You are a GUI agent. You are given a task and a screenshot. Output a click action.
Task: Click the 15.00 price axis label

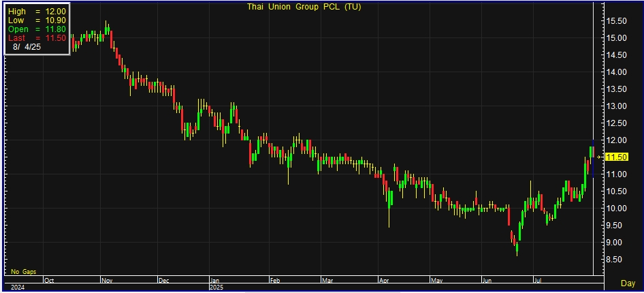(616, 38)
